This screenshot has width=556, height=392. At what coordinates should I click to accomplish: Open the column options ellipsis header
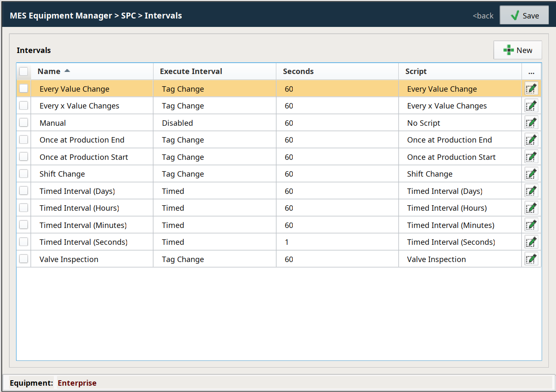click(531, 72)
